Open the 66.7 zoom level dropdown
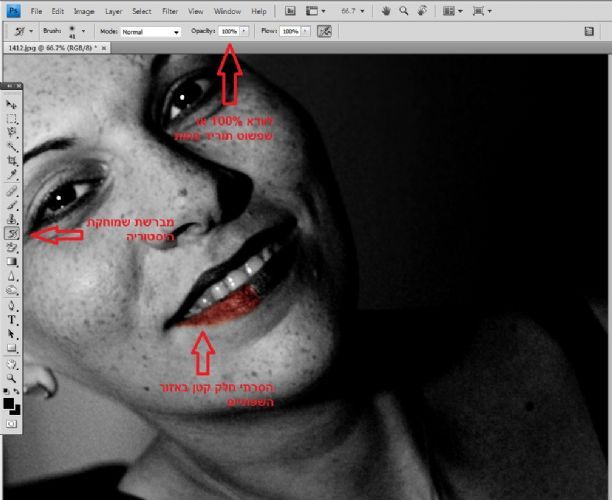 coord(360,11)
